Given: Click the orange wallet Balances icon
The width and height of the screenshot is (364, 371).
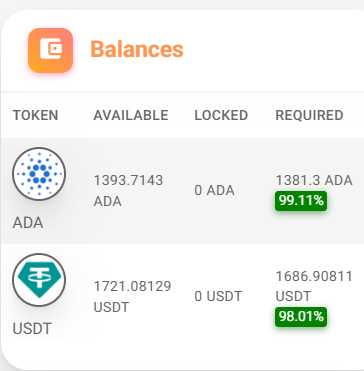Looking at the screenshot, I should coord(50,50).
